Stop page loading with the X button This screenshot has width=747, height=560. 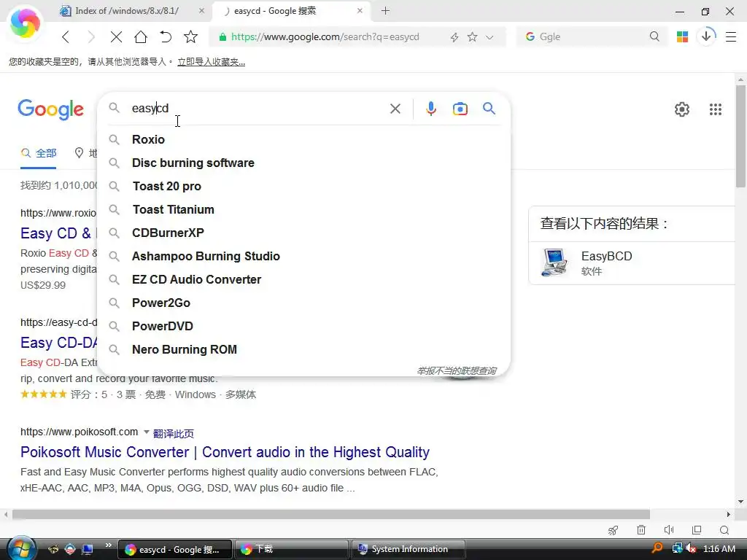click(x=116, y=36)
